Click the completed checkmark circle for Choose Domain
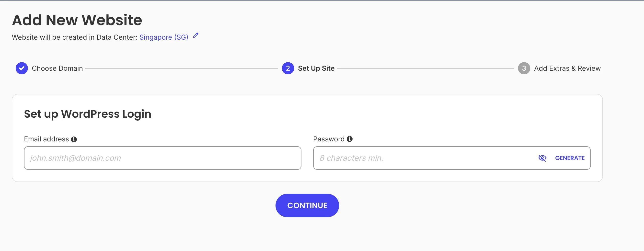The height and width of the screenshot is (251, 644). click(22, 68)
